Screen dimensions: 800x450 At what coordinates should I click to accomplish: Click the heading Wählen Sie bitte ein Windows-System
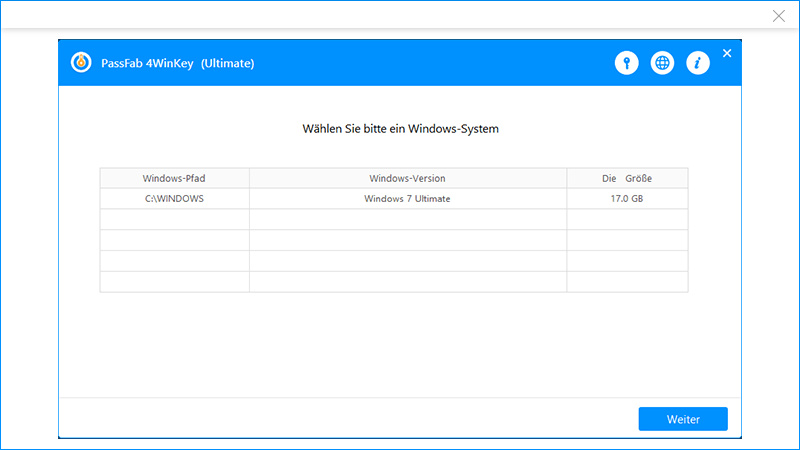coord(400,129)
